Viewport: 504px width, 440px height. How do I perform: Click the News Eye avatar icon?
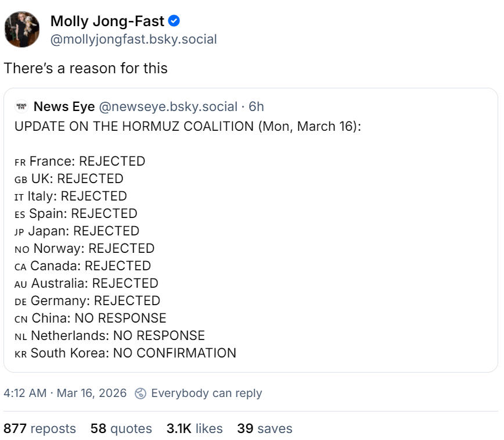21,107
